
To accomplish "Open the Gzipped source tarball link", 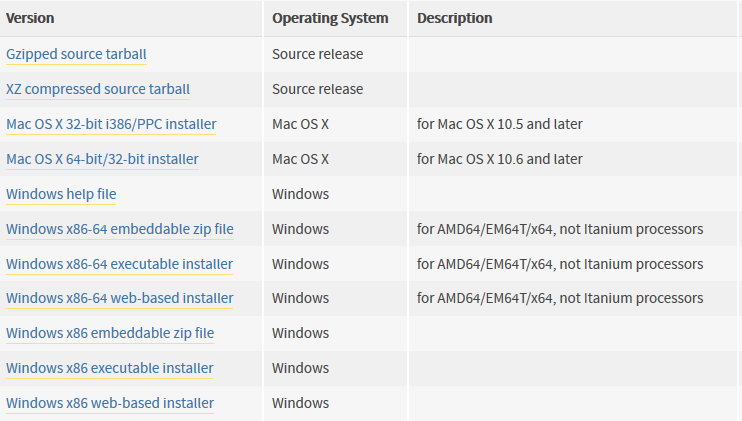I will pos(76,54).
